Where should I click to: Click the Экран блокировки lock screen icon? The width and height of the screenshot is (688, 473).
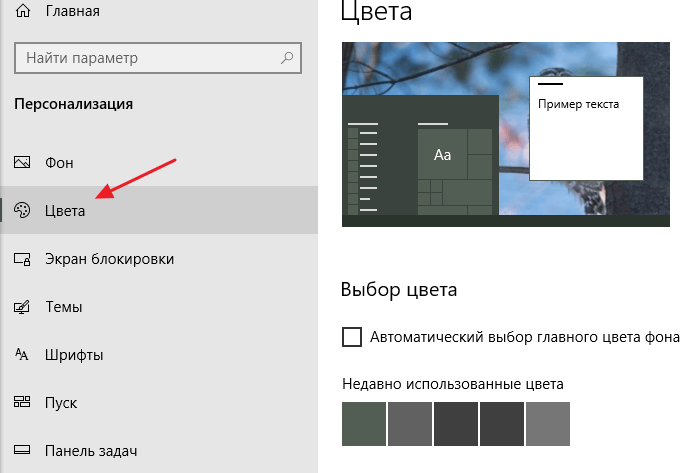[x=22, y=259]
